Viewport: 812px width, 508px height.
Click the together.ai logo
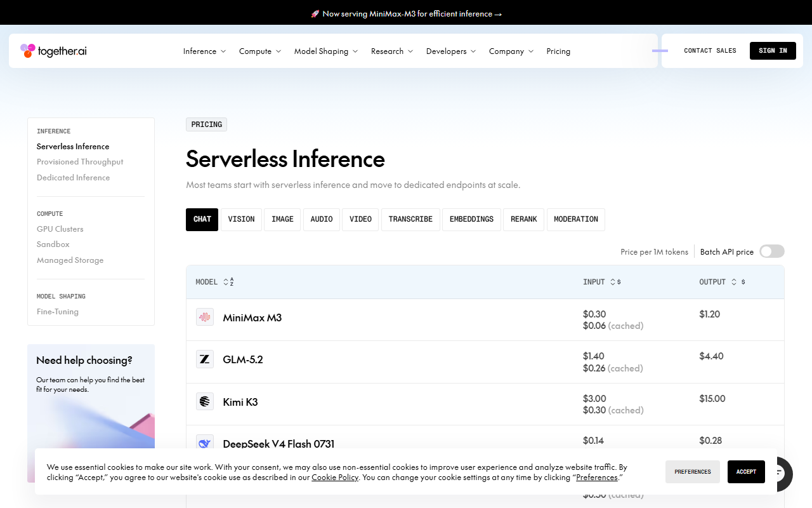click(53, 51)
